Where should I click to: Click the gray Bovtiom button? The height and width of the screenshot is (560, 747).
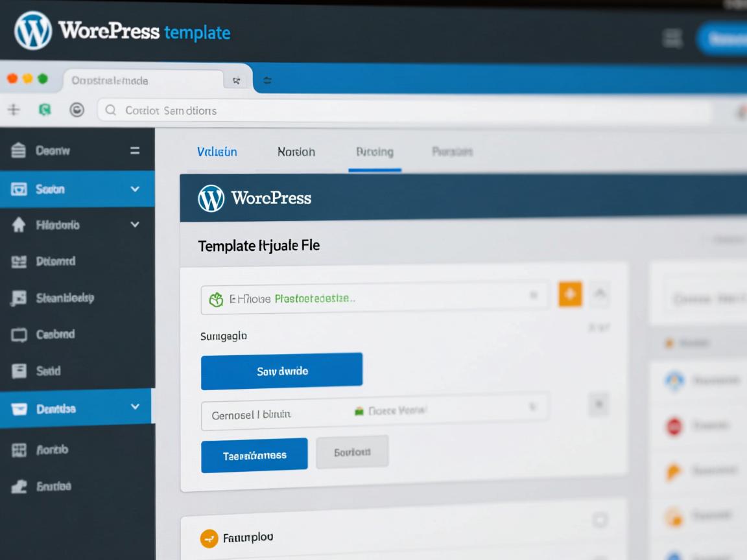352,452
